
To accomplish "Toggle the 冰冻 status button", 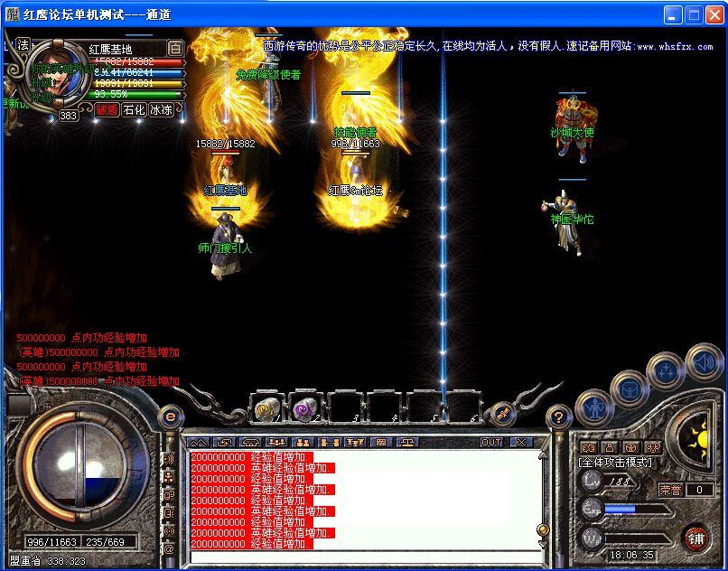I will pos(161,109).
